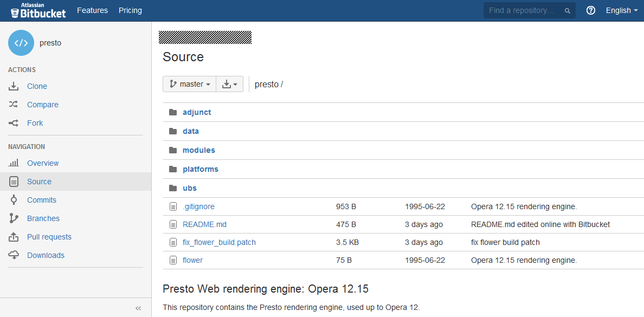
Task: Open the flower file link
Action: (x=192, y=260)
